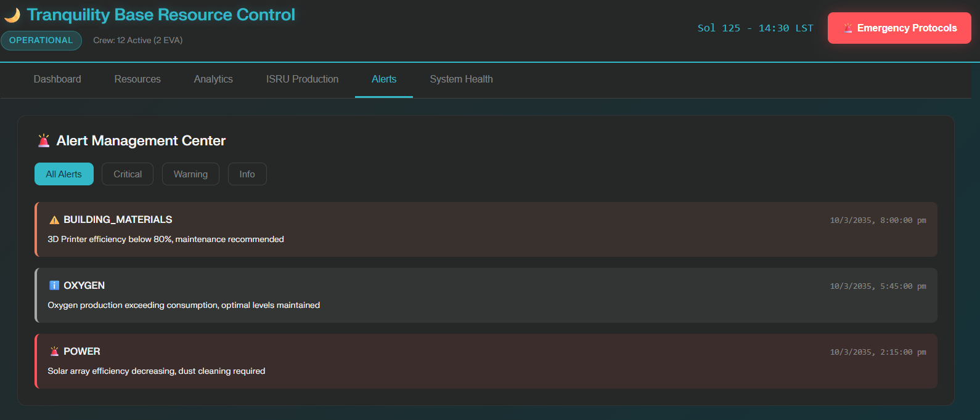Click the blue info icon on OXYGEN alert
This screenshot has height=420, width=980.
[x=54, y=286]
